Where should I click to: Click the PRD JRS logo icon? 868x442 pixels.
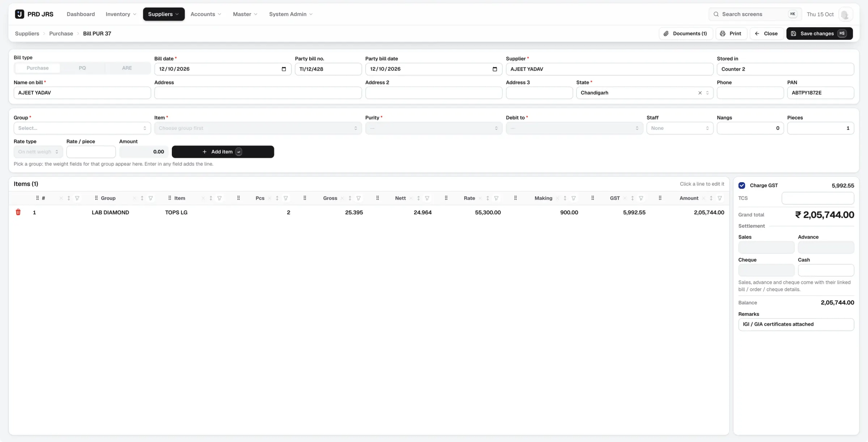[x=20, y=14]
